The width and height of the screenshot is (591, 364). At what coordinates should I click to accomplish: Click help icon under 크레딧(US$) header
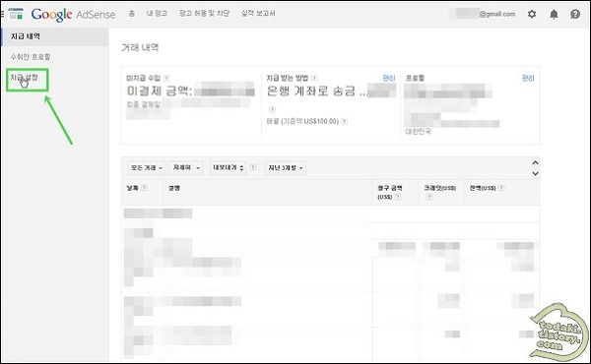click(x=428, y=197)
